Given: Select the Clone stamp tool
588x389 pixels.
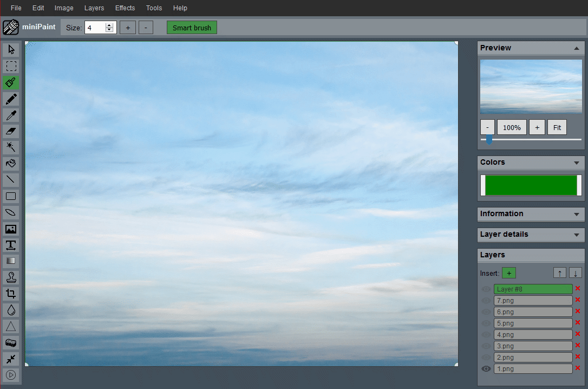Looking at the screenshot, I should [11, 277].
